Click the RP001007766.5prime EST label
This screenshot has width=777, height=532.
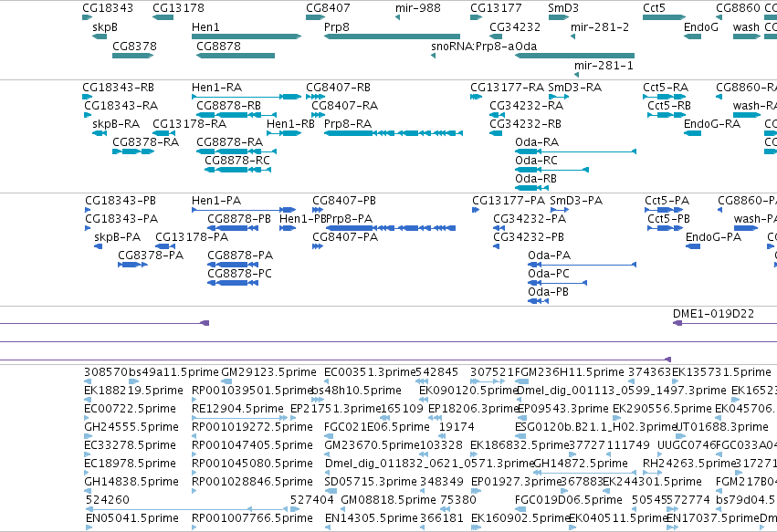(x=252, y=518)
